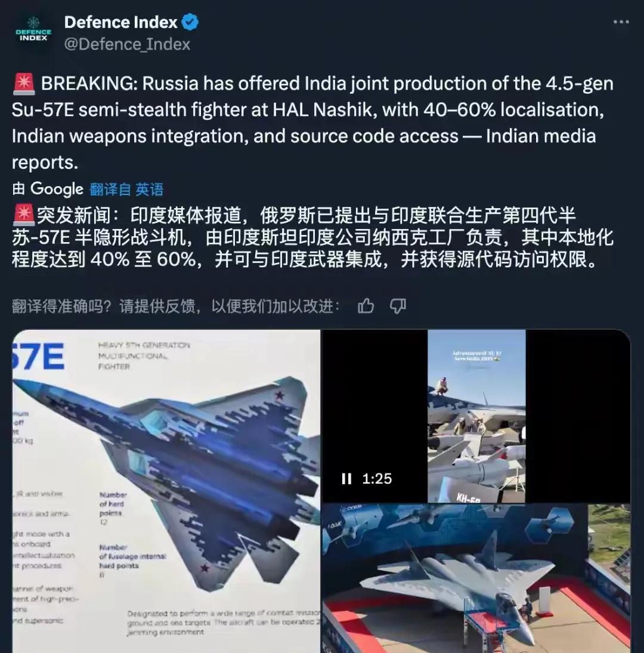The height and width of the screenshot is (653, 644).
Task: Click the 翻译自 英语 translation link
Action: point(126,190)
